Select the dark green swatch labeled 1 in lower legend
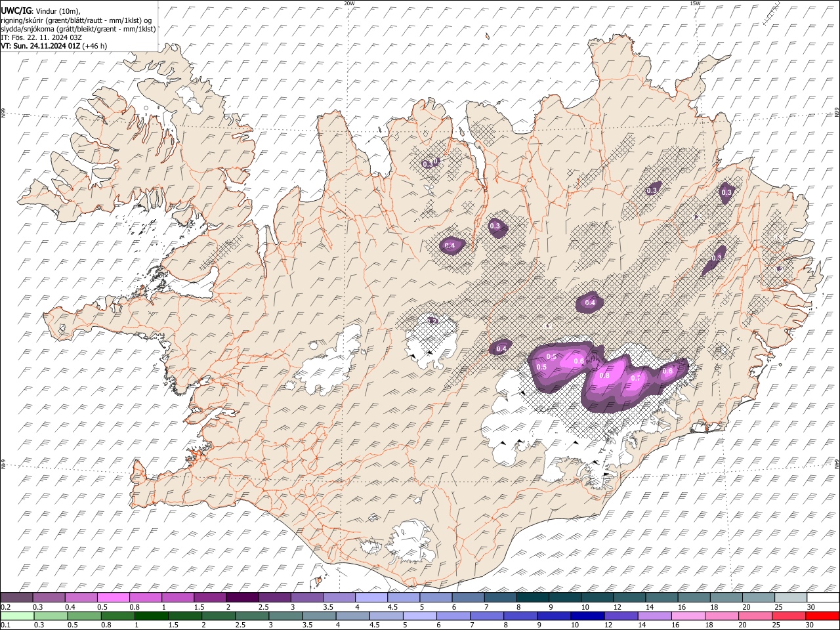The height and width of the screenshot is (630, 840). 151,616
